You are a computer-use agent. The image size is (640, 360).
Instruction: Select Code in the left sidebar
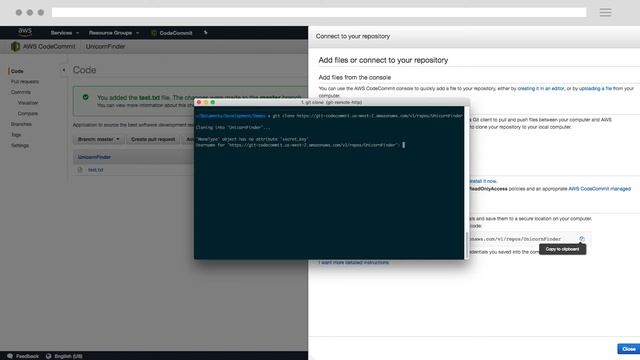coord(17,71)
